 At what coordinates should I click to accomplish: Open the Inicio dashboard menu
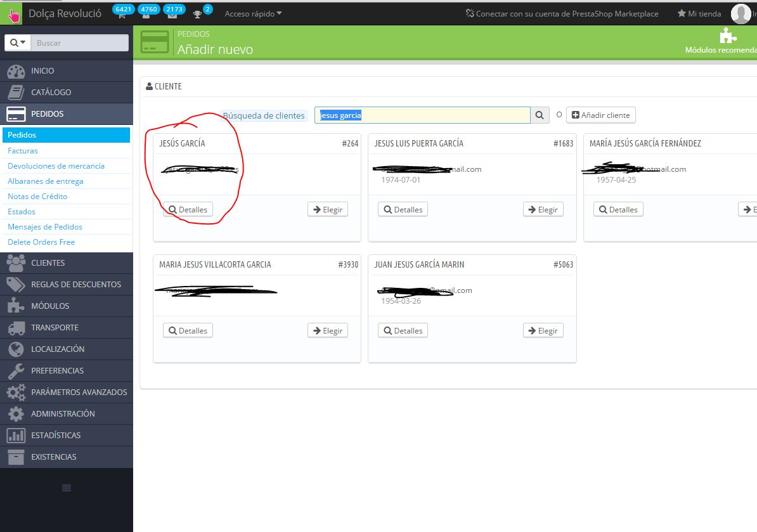tap(66, 70)
